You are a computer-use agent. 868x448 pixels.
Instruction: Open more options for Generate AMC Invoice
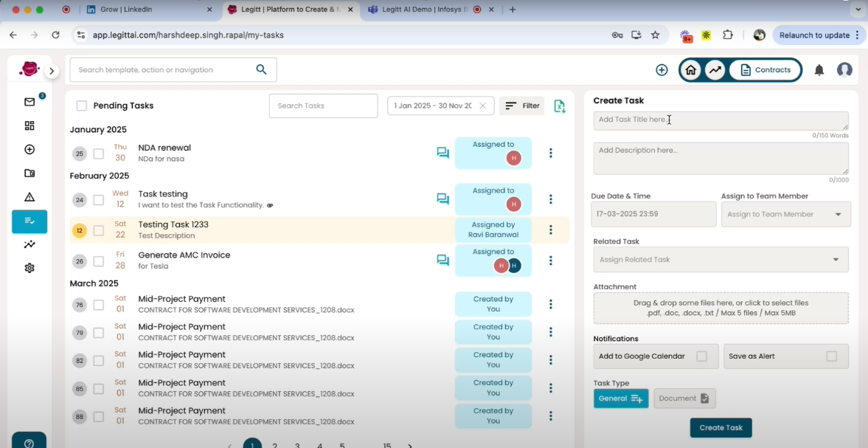[550, 261]
